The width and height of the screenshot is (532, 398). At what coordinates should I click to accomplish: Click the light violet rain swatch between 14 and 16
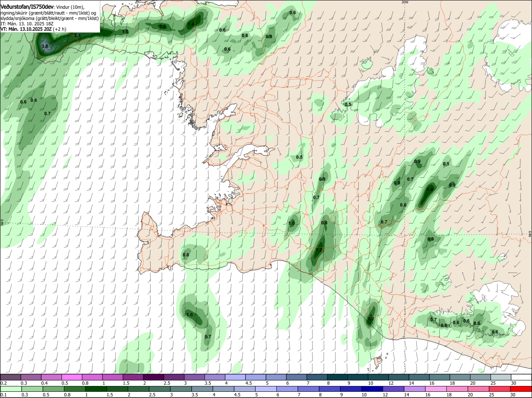tap(415, 389)
